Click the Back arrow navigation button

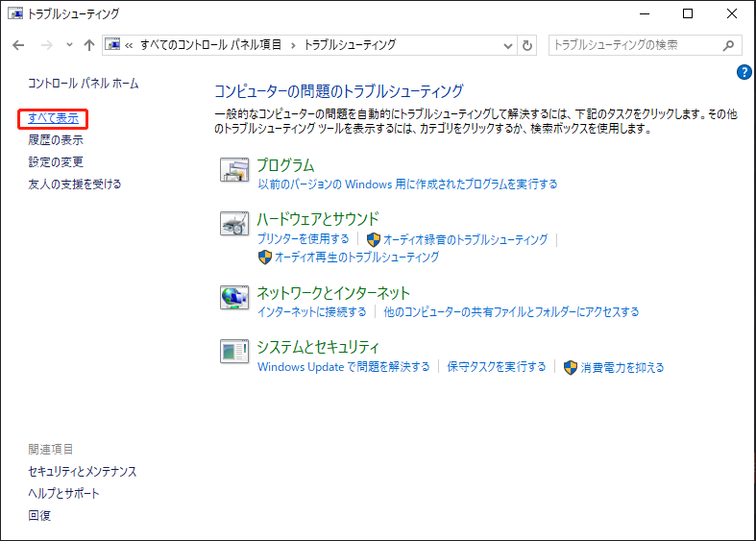(x=18, y=45)
